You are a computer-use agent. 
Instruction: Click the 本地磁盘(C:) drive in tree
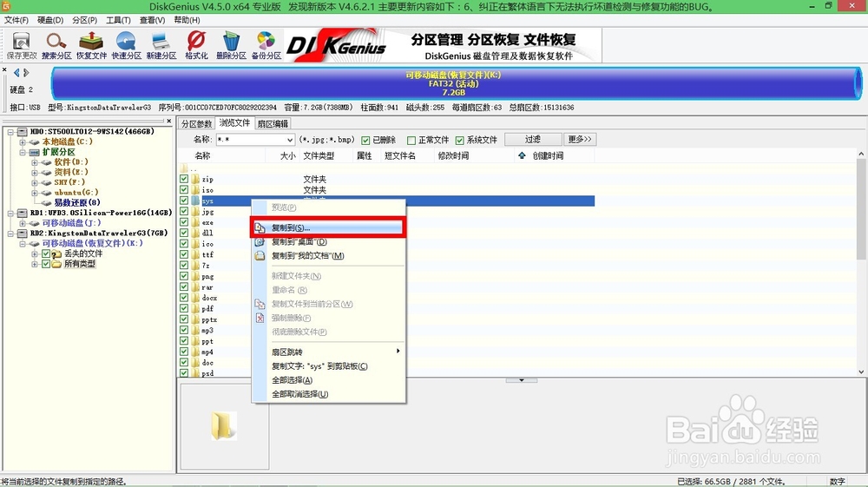click(67, 141)
